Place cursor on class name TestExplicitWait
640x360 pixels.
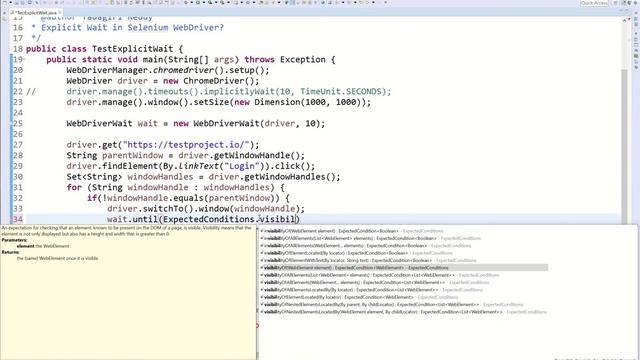coord(133,49)
